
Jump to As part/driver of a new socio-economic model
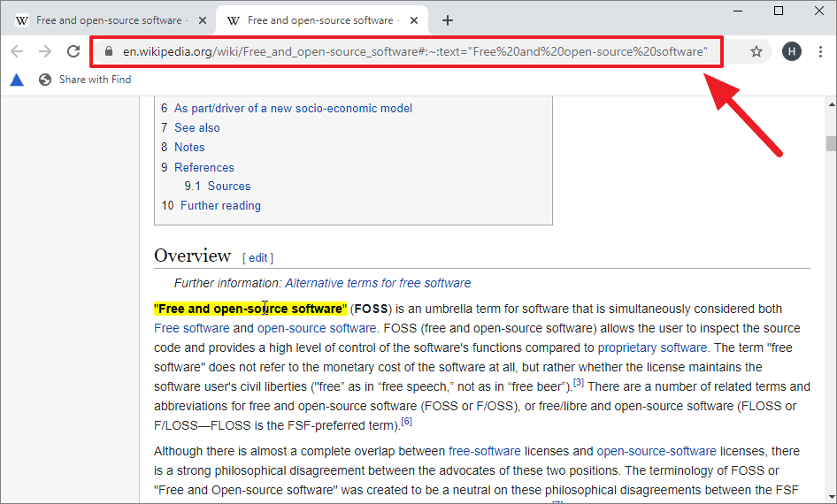293,108
